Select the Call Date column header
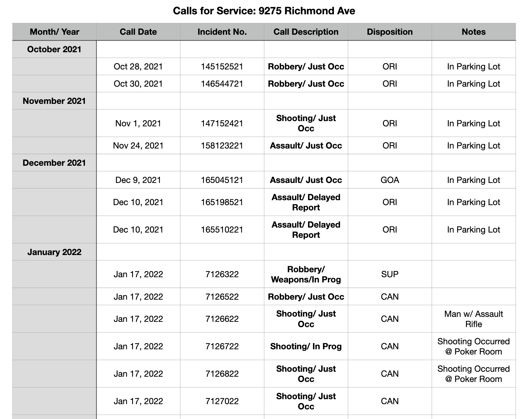This screenshot has width=532, height=419. point(138,32)
